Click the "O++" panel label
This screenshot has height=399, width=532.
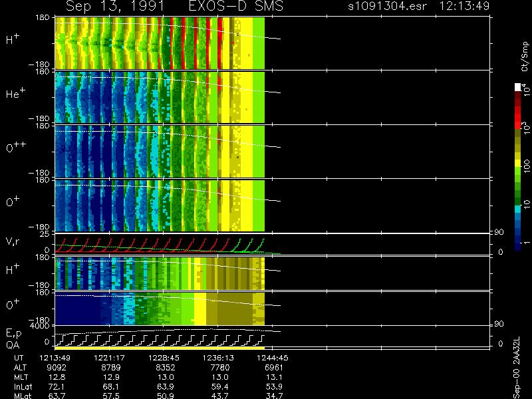coord(16,147)
